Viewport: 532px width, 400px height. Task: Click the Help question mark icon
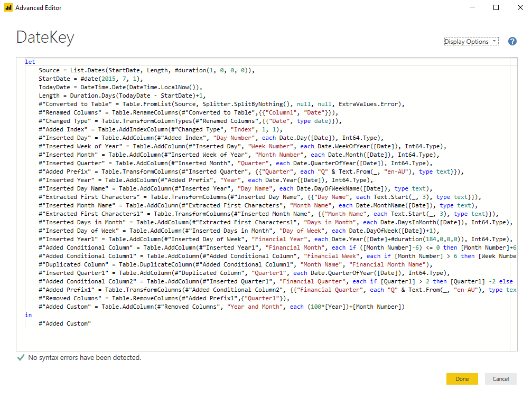[512, 42]
